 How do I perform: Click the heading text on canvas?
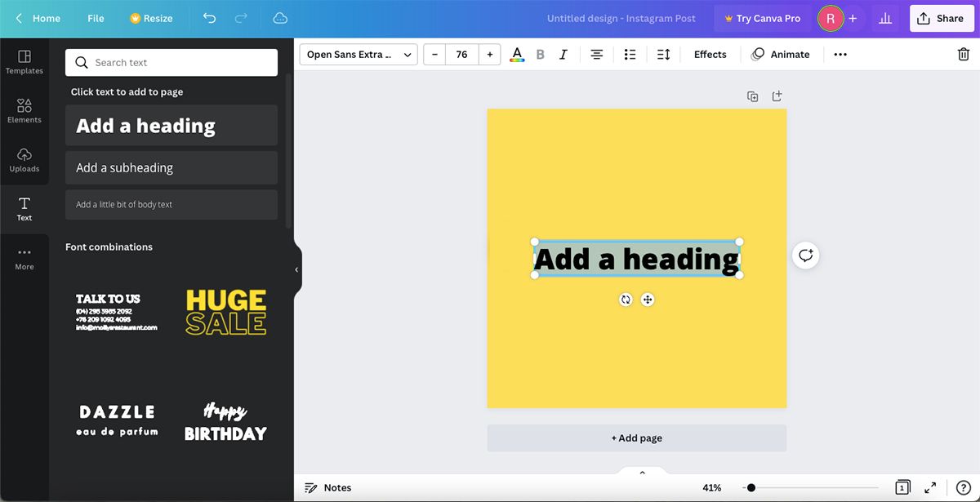[637, 259]
